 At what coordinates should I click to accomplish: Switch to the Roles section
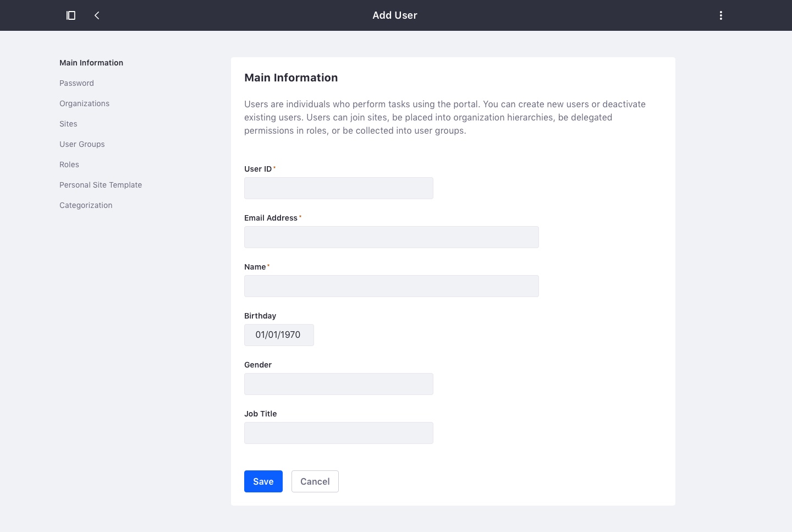[x=69, y=164]
